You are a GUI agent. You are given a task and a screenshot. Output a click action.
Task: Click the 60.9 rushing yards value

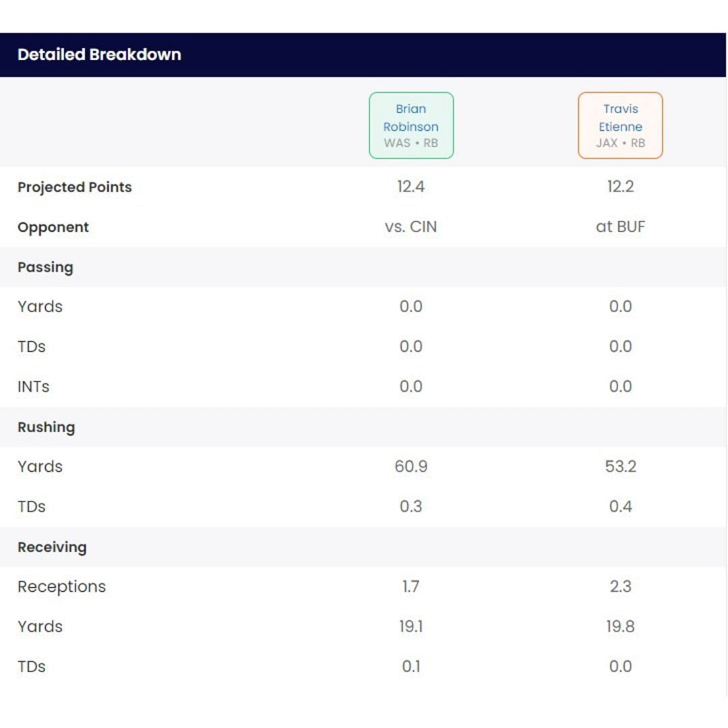[x=411, y=466]
